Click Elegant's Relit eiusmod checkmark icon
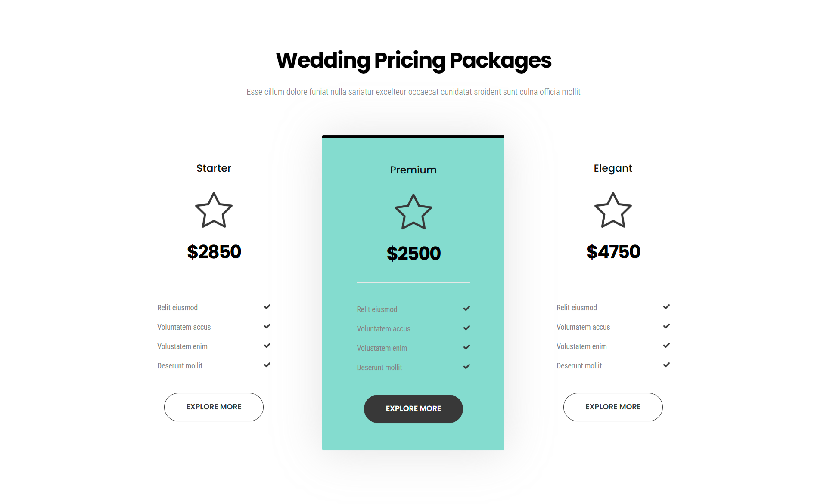The height and width of the screenshot is (504, 827). tap(666, 307)
